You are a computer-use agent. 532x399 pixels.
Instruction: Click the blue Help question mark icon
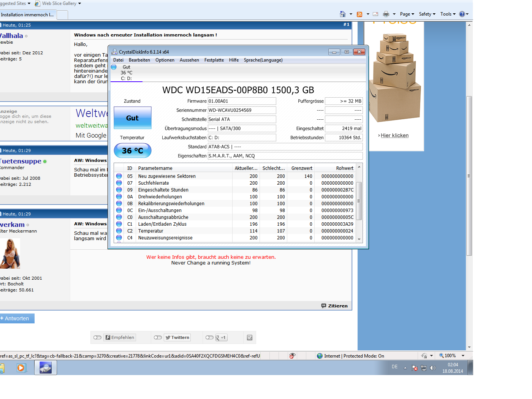(462, 14)
